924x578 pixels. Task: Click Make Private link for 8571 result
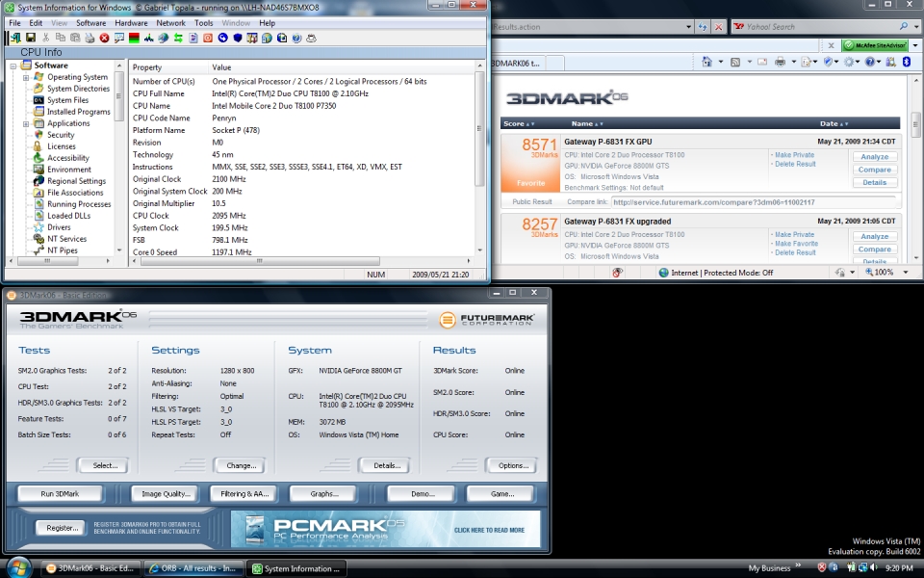794,155
